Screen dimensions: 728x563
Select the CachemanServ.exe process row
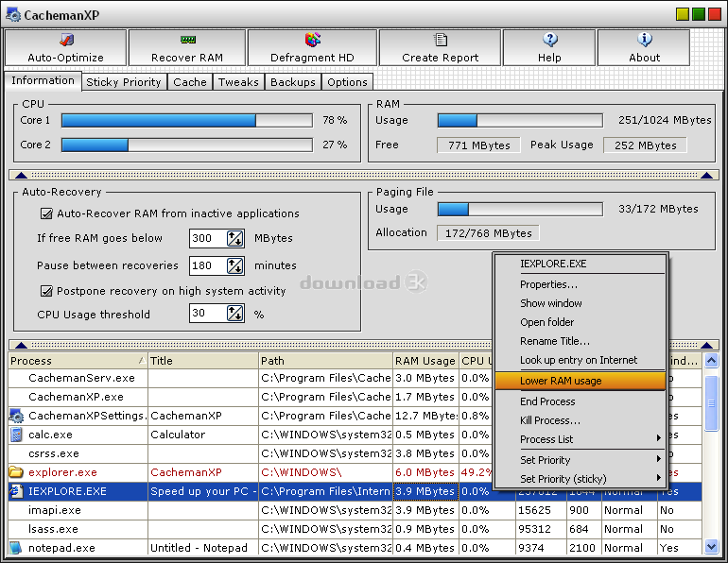tap(355, 378)
